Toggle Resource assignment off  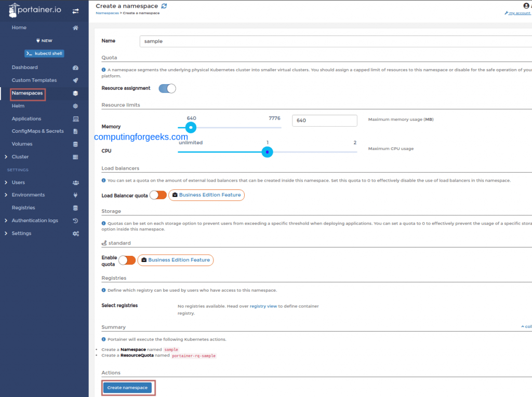(x=167, y=88)
